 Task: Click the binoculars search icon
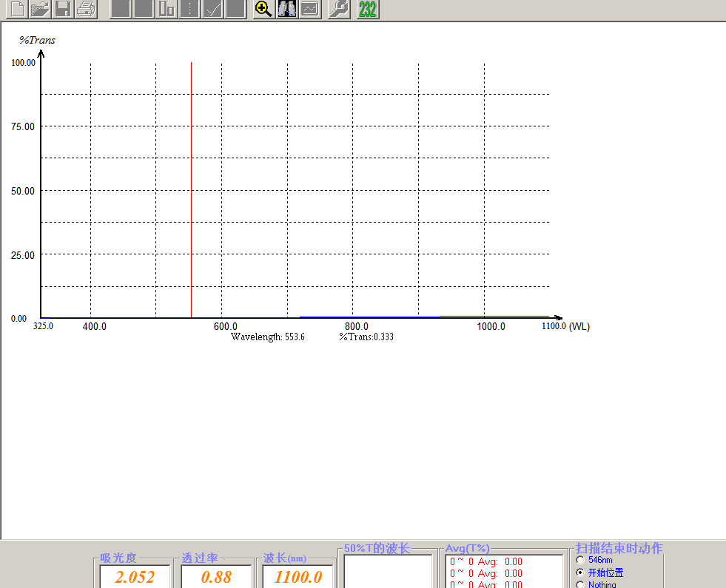click(x=287, y=9)
